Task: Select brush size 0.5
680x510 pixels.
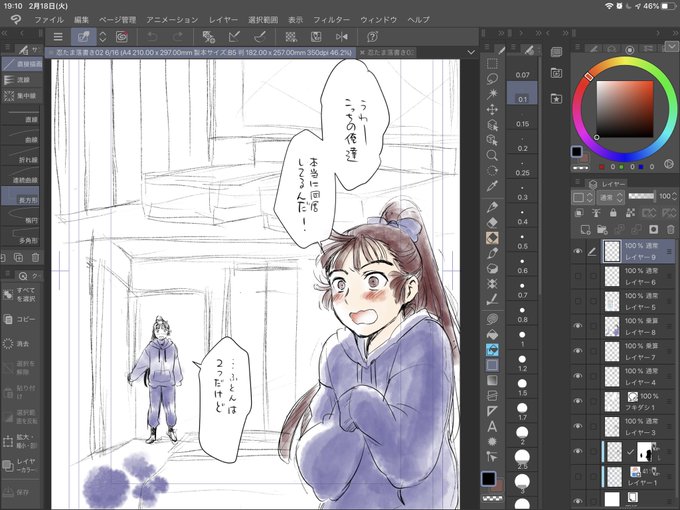Action: pos(522,241)
